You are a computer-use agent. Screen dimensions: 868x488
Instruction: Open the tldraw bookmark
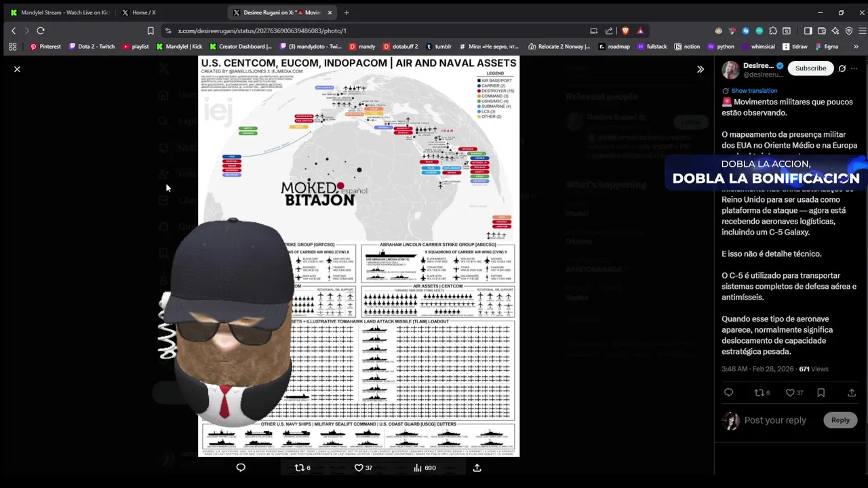tap(795, 47)
